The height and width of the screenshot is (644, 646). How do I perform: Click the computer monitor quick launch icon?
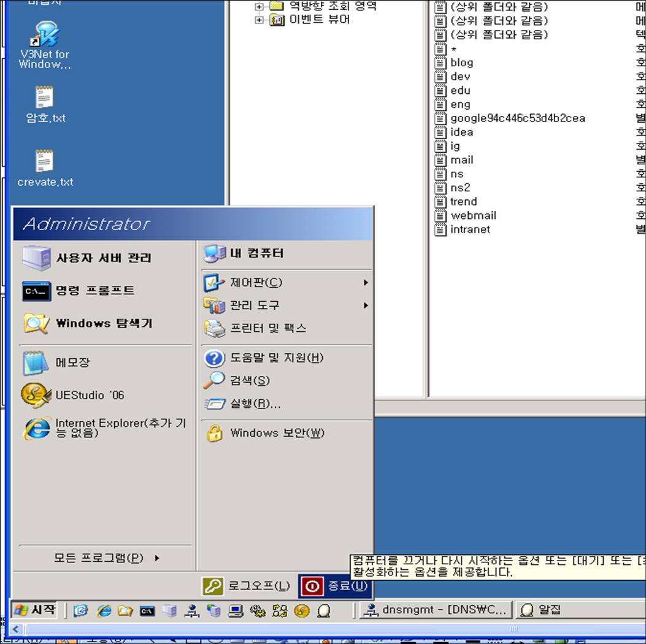point(236,611)
